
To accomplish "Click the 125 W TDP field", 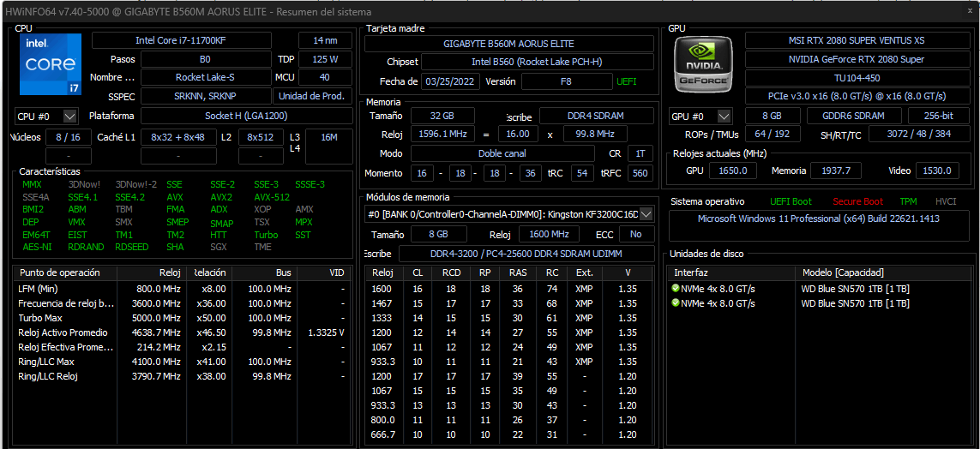I will (x=325, y=59).
